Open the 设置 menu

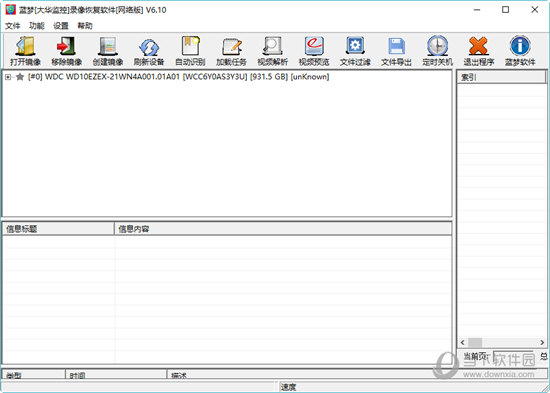click(x=61, y=26)
